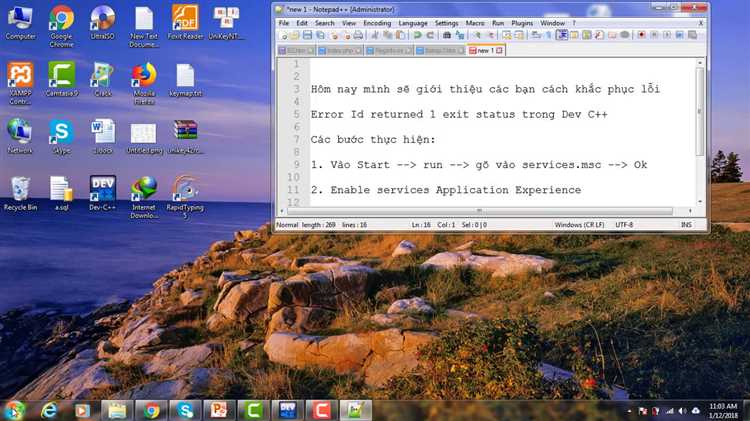The width and height of the screenshot is (750, 421).
Task: Select the Foxit Reader desktop icon
Action: click(185, 22)
